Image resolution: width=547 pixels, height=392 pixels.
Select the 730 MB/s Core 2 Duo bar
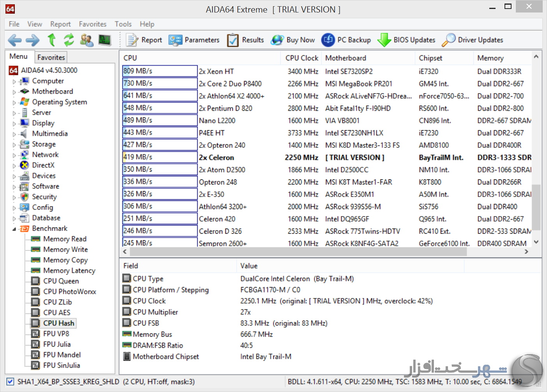pos(160,83)
